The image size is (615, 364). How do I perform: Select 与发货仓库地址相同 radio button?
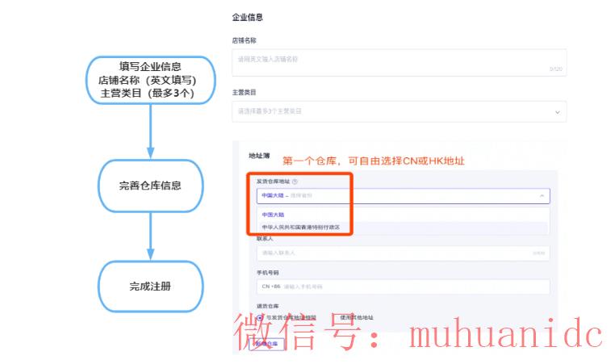pyautogui.click(x=260, y=318)
